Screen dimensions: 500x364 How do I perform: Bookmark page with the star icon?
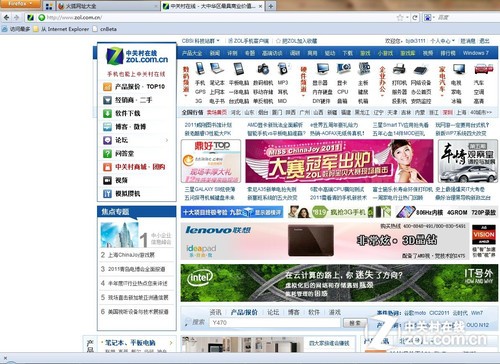400,18
